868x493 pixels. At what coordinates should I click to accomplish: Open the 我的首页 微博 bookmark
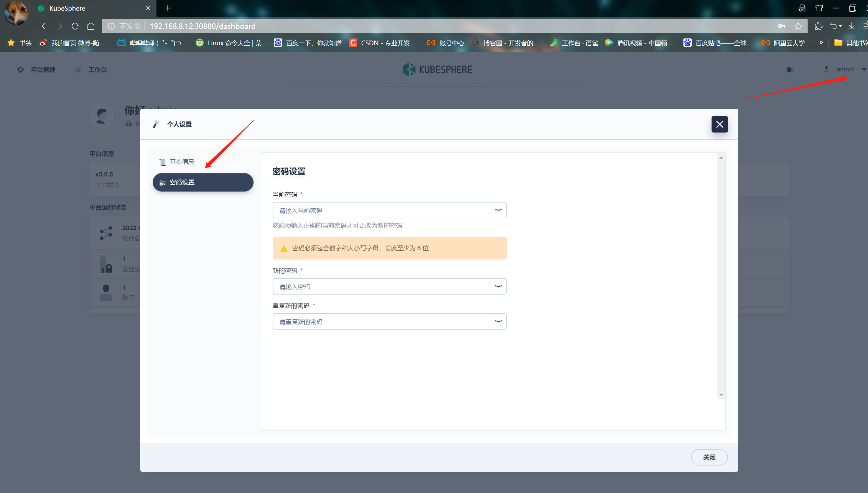point(72,43)
